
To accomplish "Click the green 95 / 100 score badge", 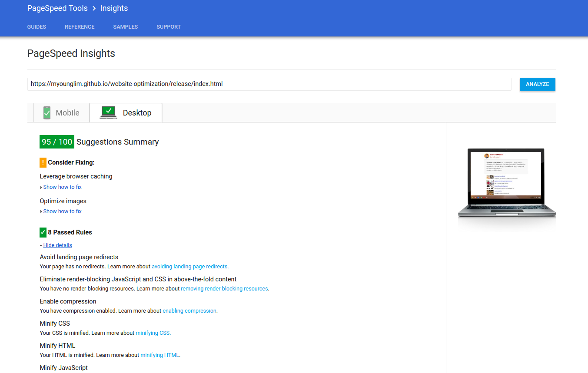I will 57,142.
